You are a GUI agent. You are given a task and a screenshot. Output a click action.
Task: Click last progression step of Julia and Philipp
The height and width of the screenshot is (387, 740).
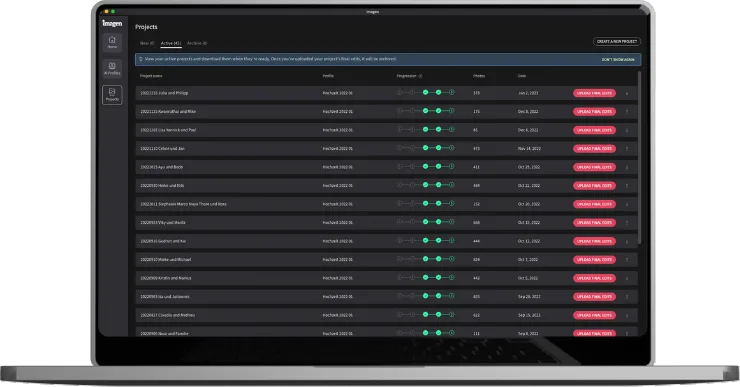click(x=451, y=93)
